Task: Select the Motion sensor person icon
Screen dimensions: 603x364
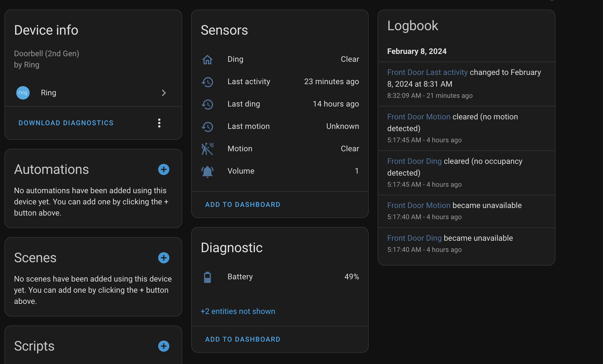Action: tap(207, 149)
